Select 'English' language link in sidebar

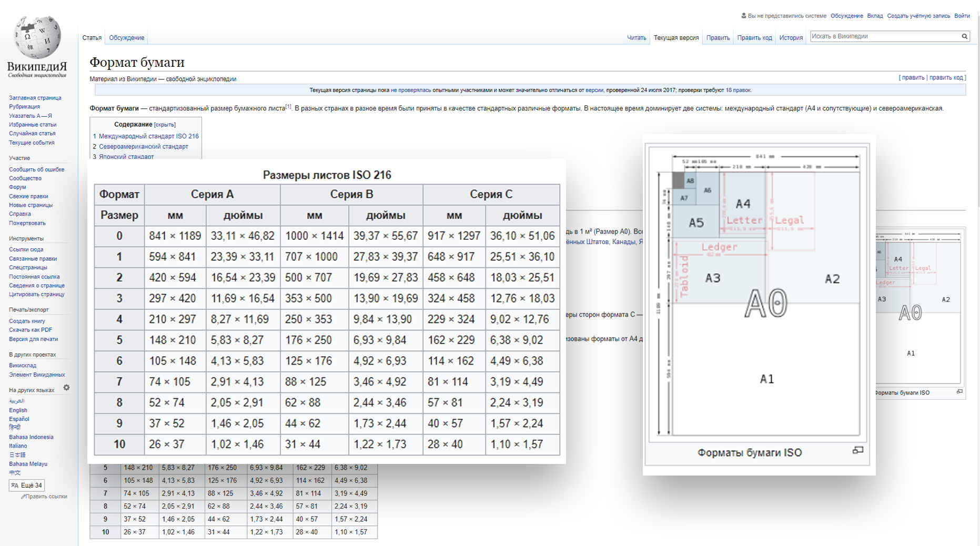pos(18,410)
